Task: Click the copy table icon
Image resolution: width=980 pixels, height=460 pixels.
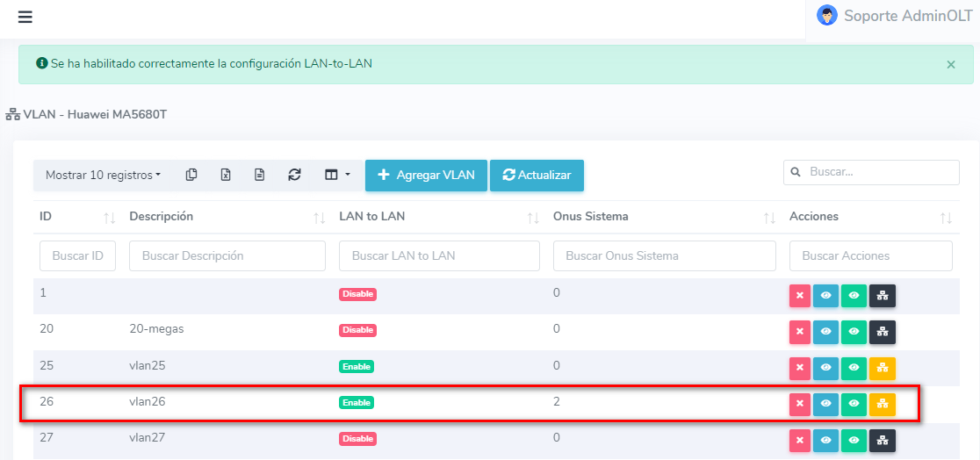Action: click(x=191, y=175)
